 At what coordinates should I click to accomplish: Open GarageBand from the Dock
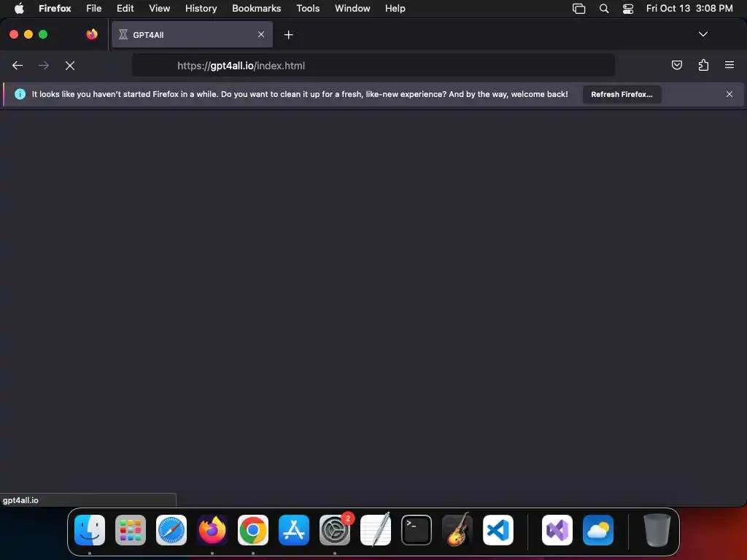[457, 529]
